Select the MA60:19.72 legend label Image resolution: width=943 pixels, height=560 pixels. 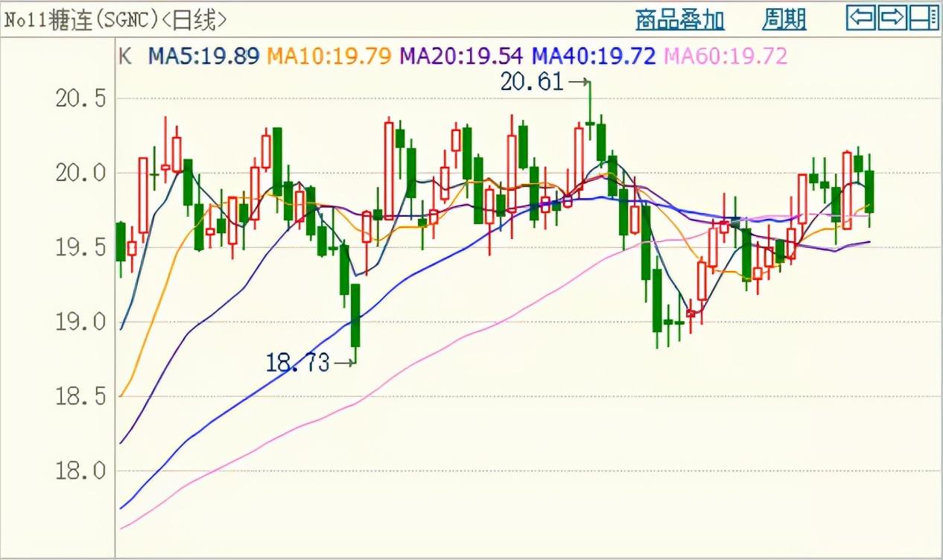pos(725,56)
